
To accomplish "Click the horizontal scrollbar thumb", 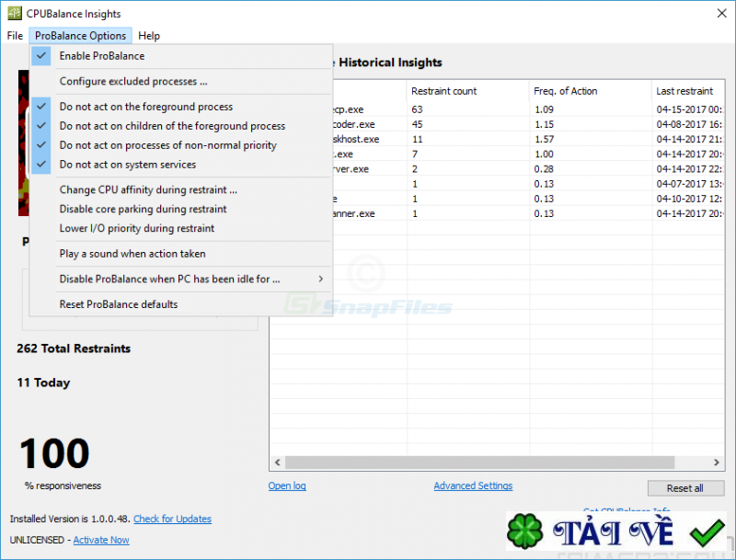I will click(479, 463).
